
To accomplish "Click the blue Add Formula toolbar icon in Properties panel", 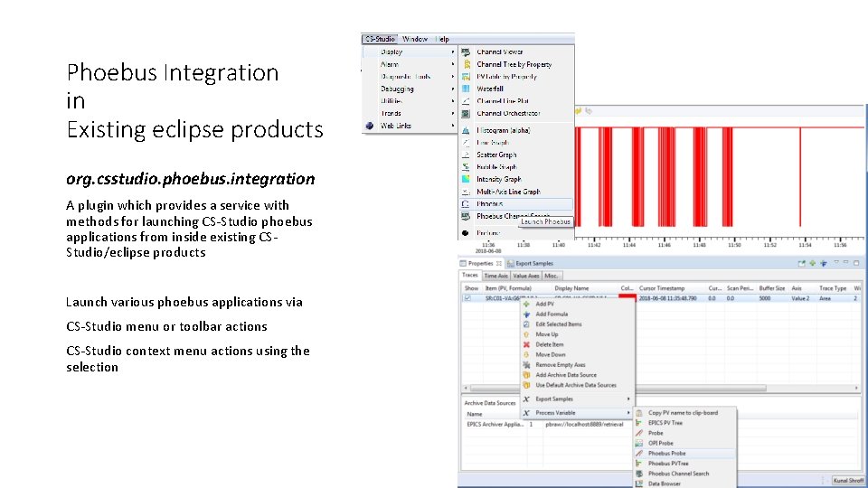I will 823,263.
